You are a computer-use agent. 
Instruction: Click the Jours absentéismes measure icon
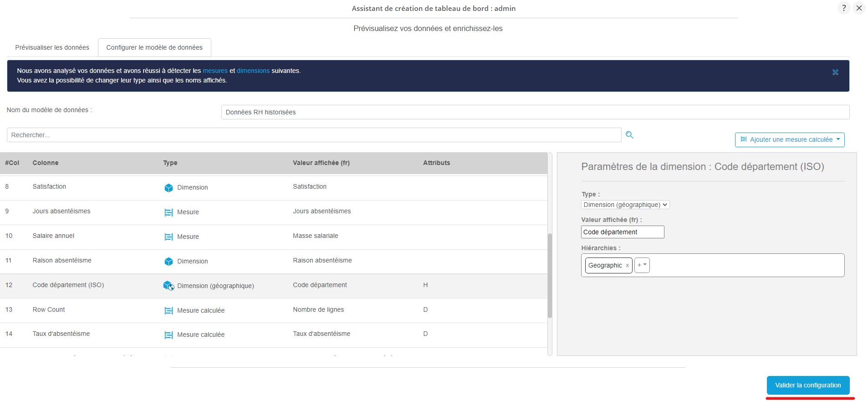(x=168, y=212)
